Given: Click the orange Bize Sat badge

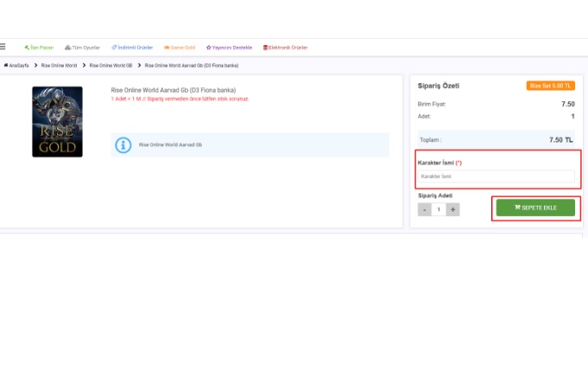Looking at the screenshot, I should coord(550,86).
